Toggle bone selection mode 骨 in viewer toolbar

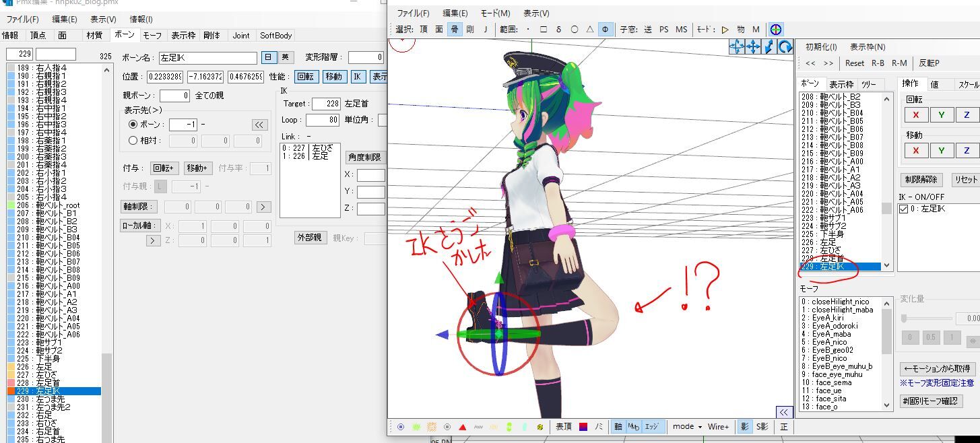click(x=455, y=30)
